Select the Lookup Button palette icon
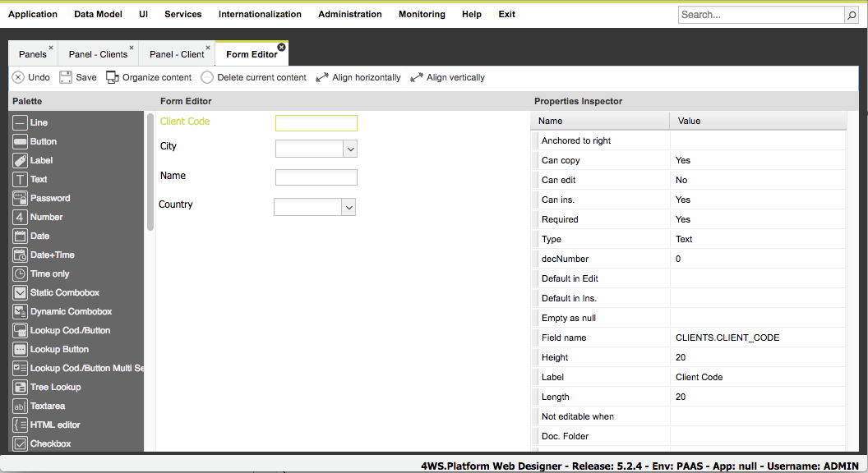 coord(20,349)
